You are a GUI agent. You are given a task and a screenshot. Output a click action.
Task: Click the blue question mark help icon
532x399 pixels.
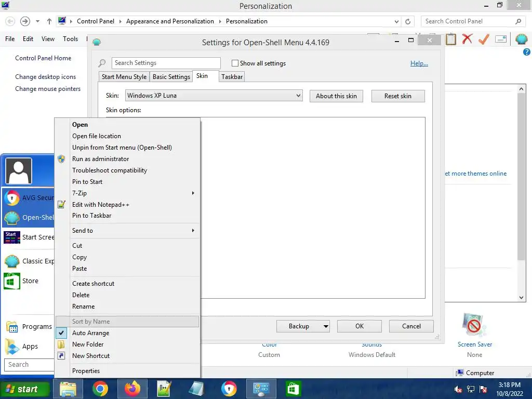(527, 52)
